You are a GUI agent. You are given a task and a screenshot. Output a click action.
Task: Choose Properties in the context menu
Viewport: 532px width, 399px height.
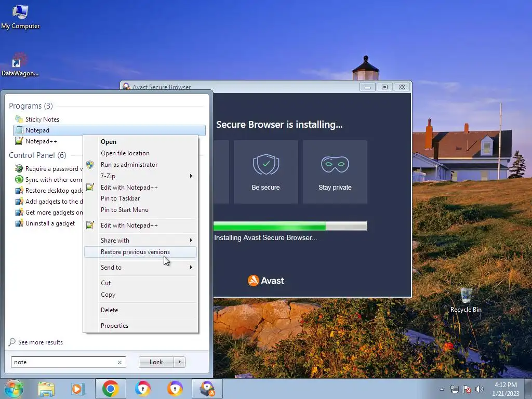(140, 326)
